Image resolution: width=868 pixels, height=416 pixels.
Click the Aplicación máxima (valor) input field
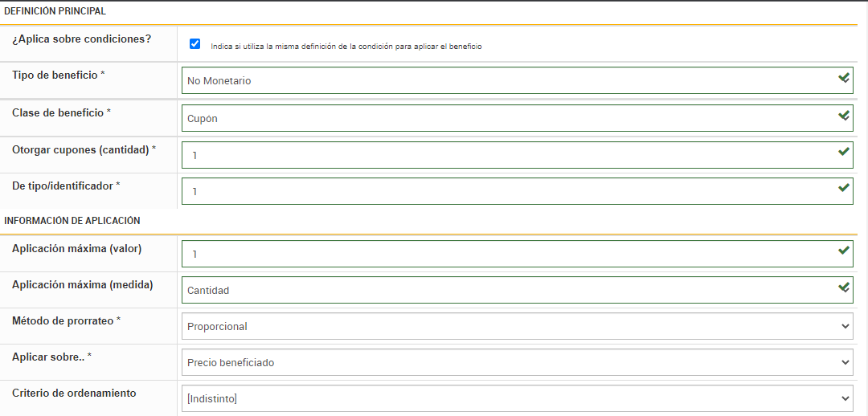pos(506,254)
